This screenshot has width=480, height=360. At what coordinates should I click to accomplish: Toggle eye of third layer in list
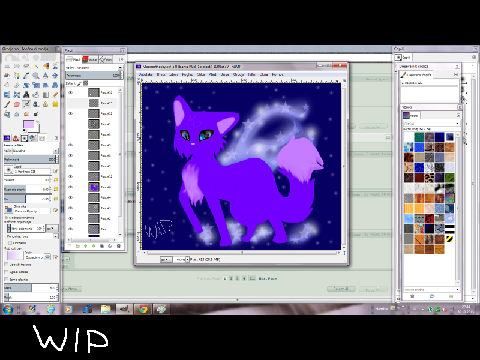[x=70, y=113]
